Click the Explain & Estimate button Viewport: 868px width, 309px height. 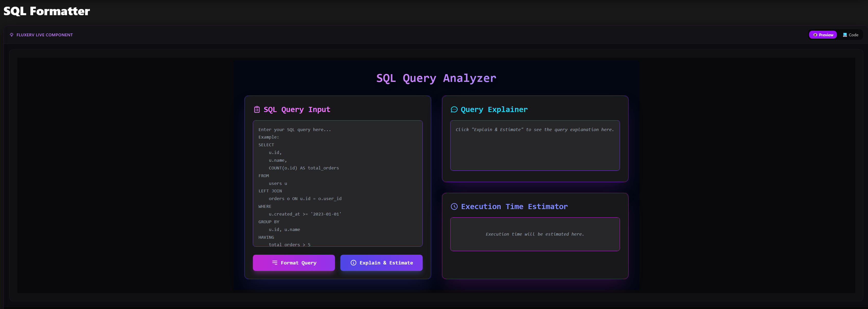coord(381,263)
